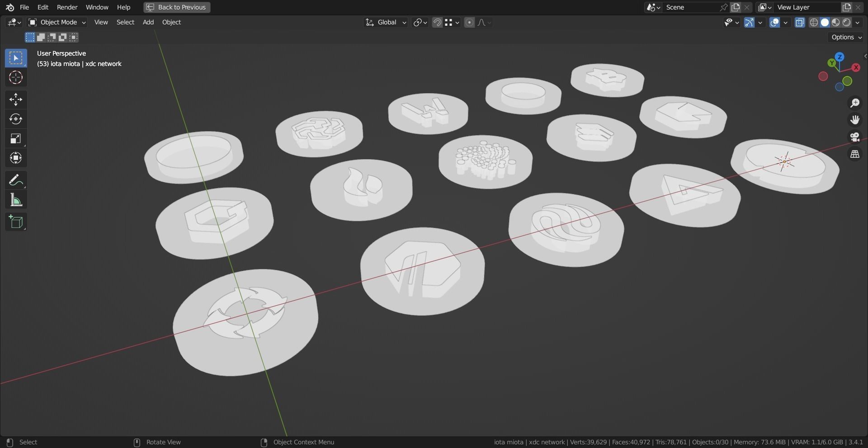Set selection mode to Invert
Screen dimensions: 868x448
pos(62,37)
